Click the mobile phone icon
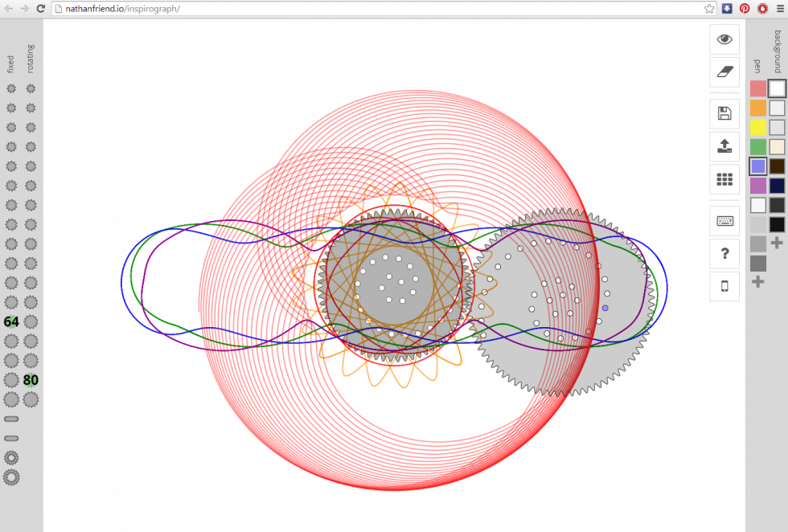Viewport: 788px width, 532px height. click(724, 286)
